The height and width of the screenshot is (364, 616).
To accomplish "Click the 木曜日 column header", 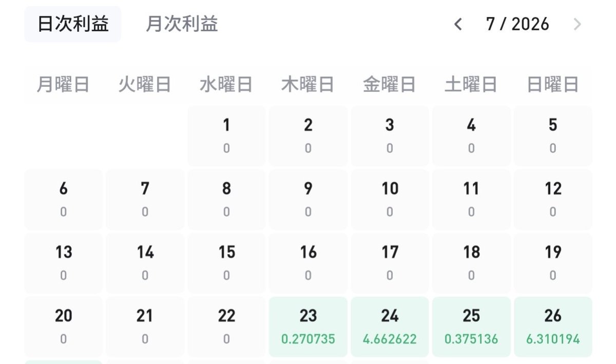I will click(308, 84).
